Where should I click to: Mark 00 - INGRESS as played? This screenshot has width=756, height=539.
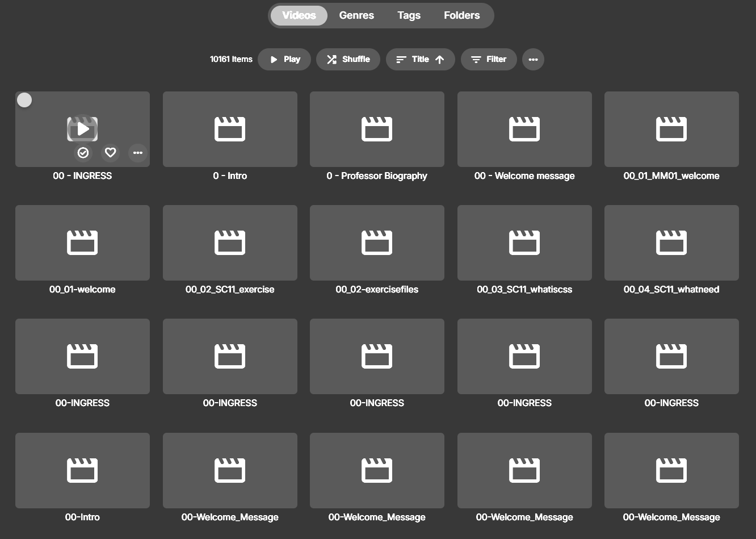pyautogui.click(x=83, y=153)
